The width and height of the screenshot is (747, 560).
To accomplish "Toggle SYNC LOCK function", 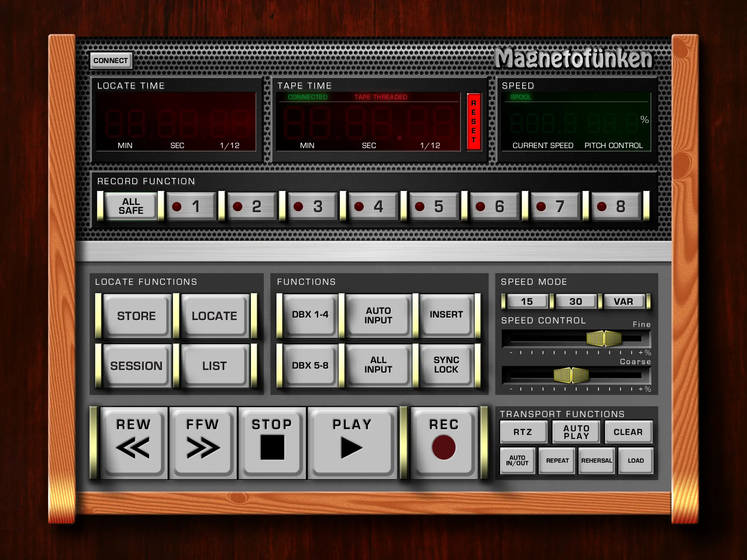I will click(446, 365).
